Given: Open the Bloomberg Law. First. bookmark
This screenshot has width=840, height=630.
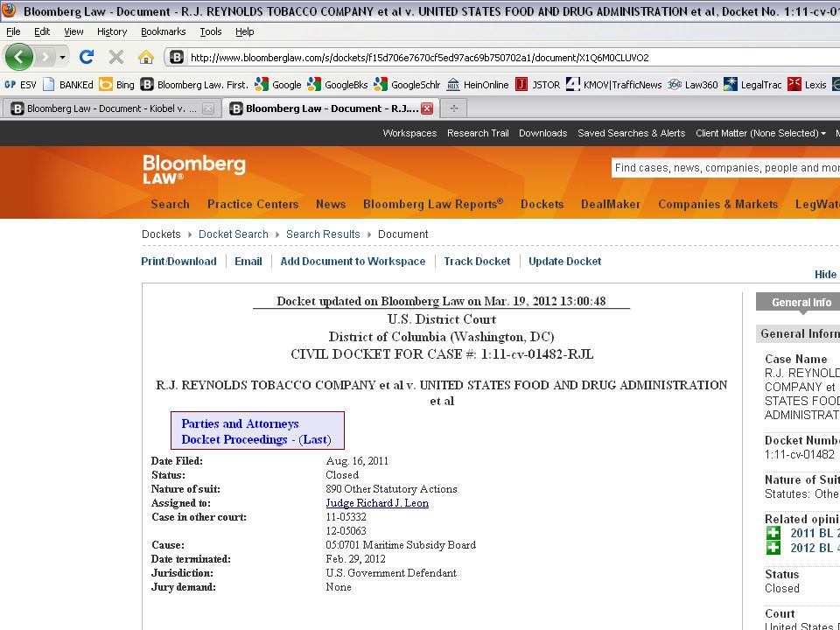Looking at the screenshot, I should 194,85.
